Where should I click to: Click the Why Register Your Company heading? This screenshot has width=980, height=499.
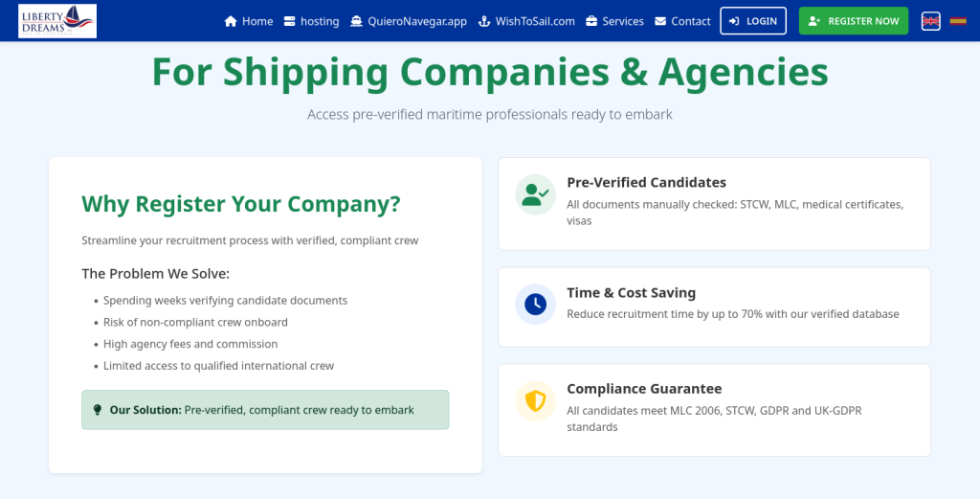coord(241,204)
